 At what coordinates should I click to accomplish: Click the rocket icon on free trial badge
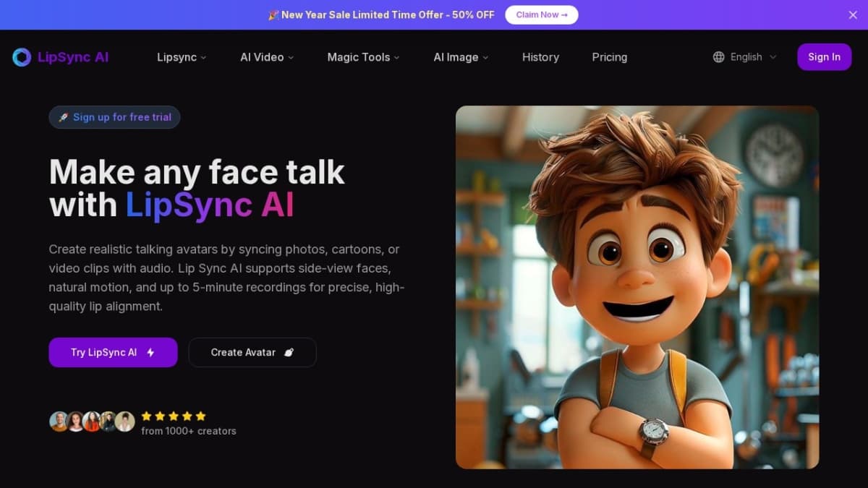(x=62, y=116)
